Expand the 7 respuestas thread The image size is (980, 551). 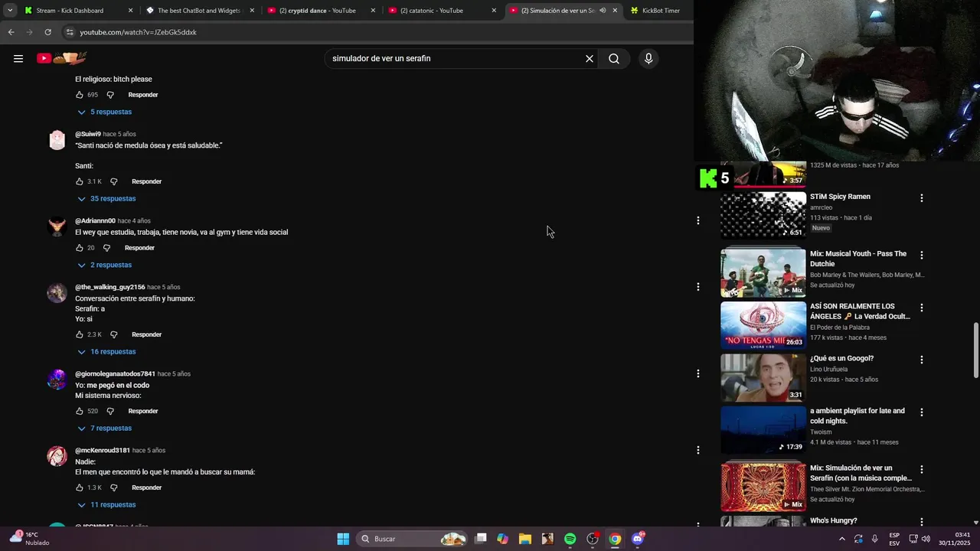coord(105,428)
